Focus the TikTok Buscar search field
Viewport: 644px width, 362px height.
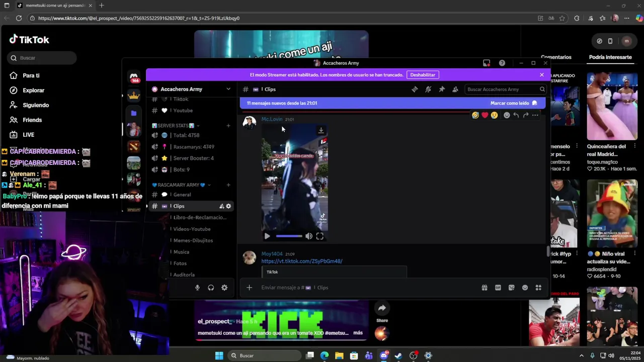[42, 58]
